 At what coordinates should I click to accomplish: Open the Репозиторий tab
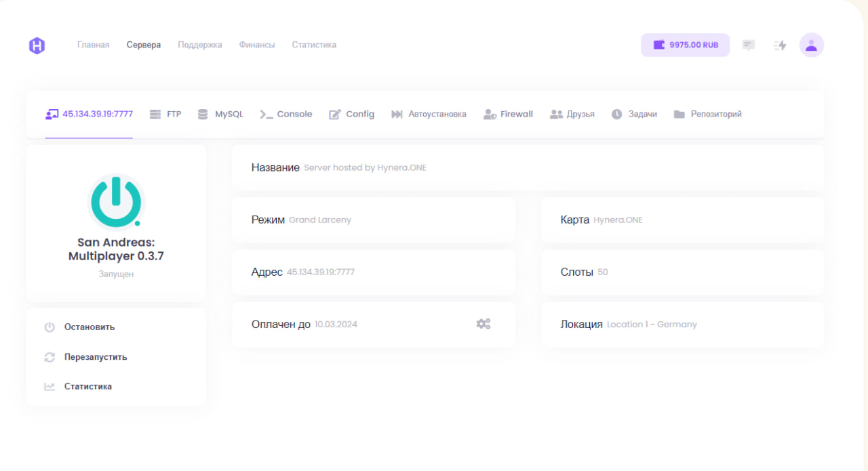point(708,115)
